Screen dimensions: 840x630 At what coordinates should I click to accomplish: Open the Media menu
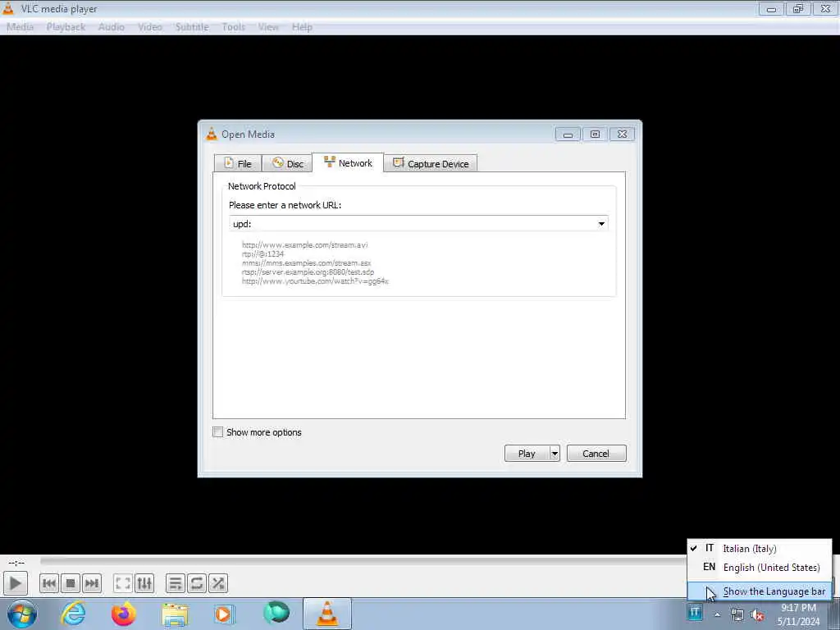21,27
